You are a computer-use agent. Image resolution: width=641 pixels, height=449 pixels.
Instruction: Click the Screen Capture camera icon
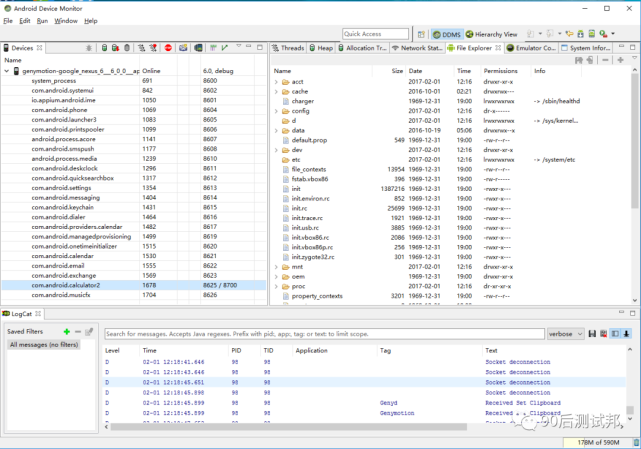[184, 47]
